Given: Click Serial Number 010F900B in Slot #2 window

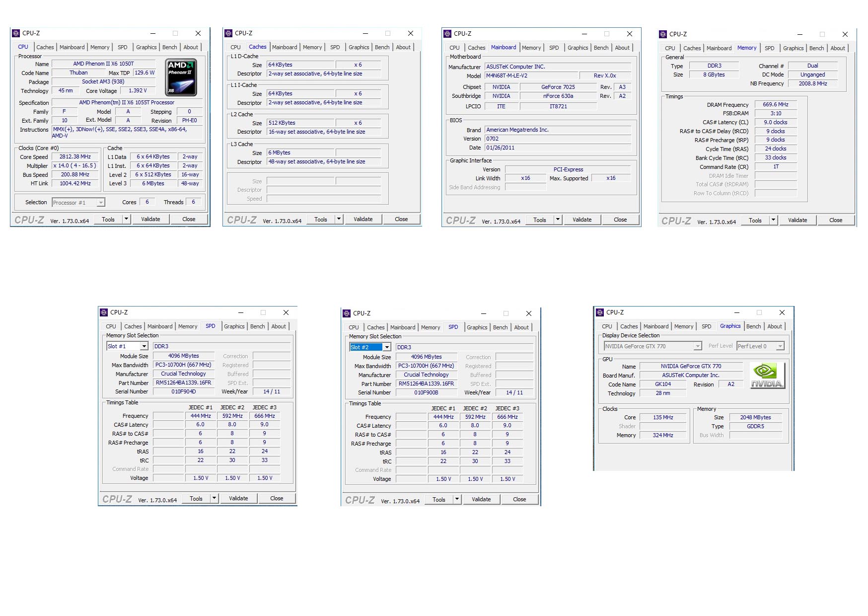Looking at the screenshot, I should (x=427, y=392).
